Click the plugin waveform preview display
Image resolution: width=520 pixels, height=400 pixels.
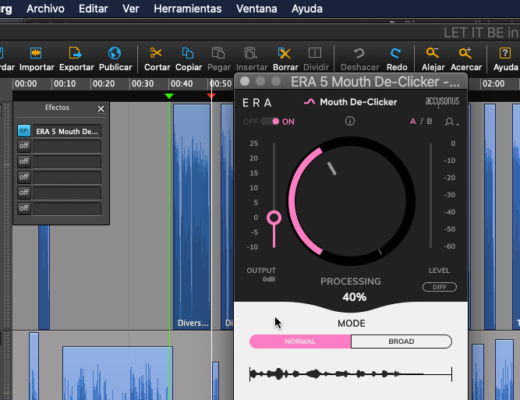pyautogui.click(x=351, y=374)
